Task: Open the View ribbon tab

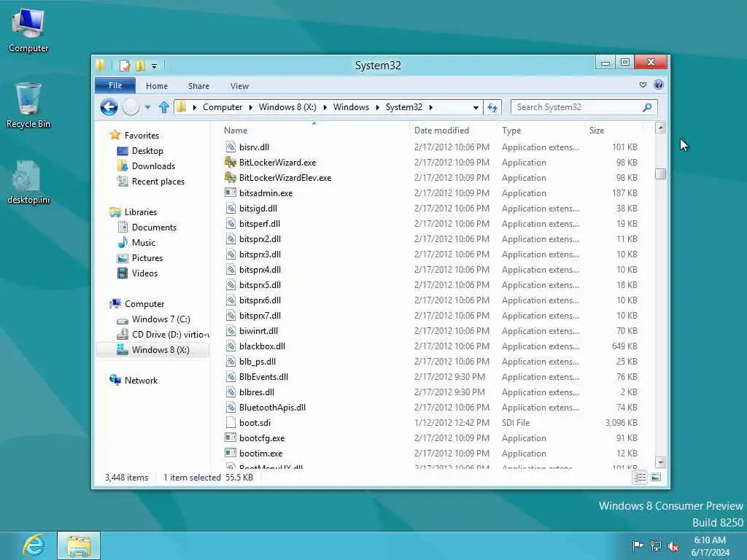Action: (239, 86)
